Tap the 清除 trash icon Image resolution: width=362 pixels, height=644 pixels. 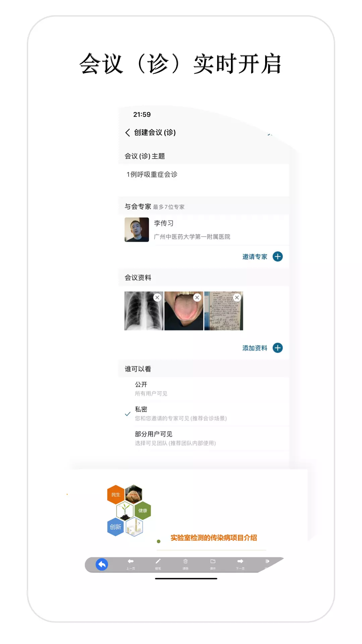pos(185,564)
